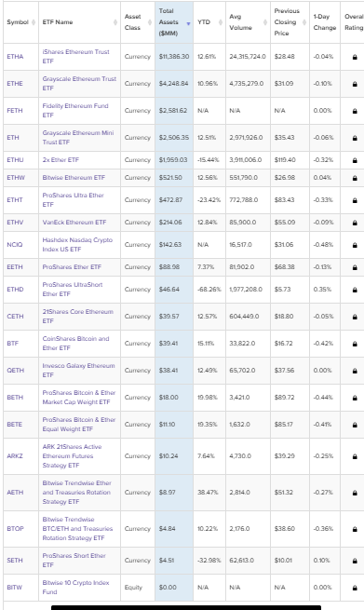Sort by Avg Volume column header
The width and height of the screenshot is (364, 610).
pos(240,22)
